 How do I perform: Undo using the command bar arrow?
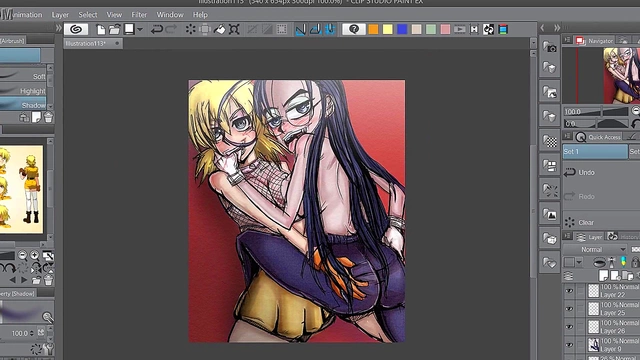(157, 29)
